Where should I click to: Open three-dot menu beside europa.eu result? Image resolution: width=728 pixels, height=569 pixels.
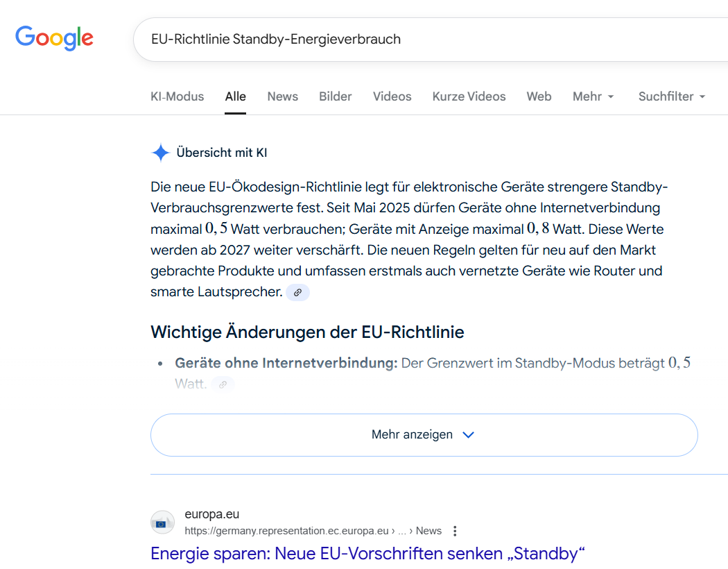tap(455, 531)
